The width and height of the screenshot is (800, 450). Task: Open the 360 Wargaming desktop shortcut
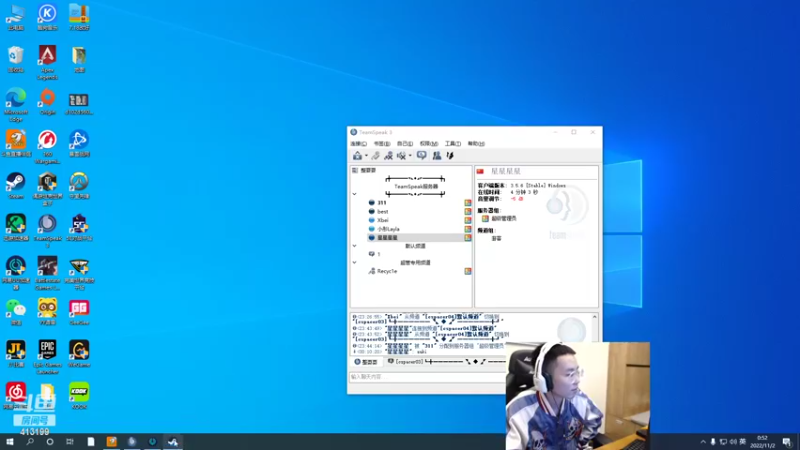pyautogui.click(x=47, y=146)
